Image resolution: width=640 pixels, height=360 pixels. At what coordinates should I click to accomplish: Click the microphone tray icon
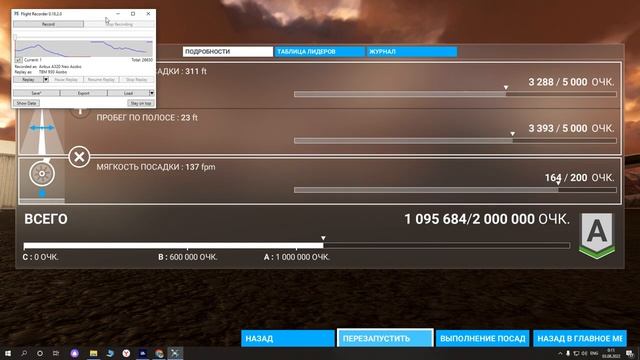pos(568,353)
